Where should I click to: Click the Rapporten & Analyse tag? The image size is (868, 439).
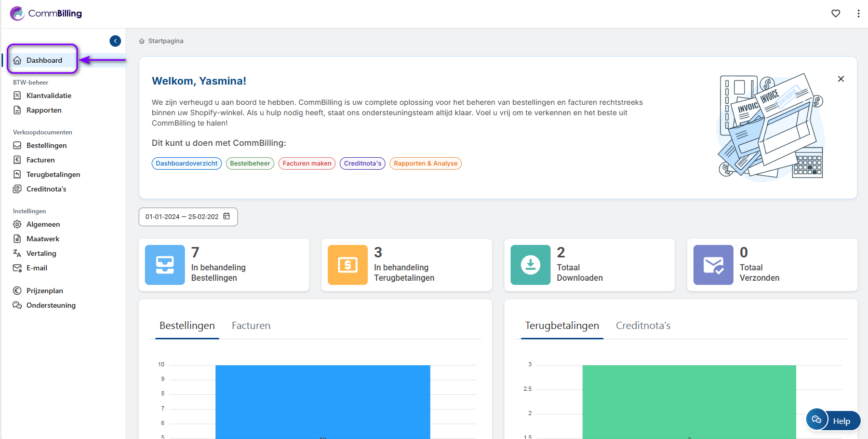pyautogui.click(x=425, y=163)
